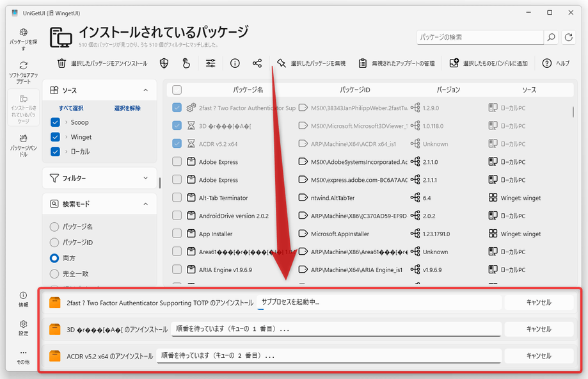588x379 pixels.
Task: Cancel the ACDR v5.2 x64 uninstall
Action: pos(539,356)
